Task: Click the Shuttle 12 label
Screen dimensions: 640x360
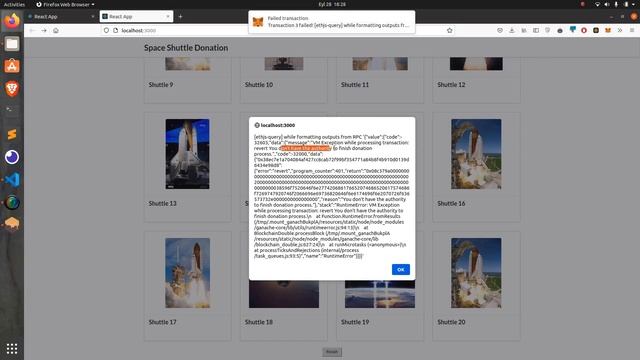Action: [x=451, y=85]
